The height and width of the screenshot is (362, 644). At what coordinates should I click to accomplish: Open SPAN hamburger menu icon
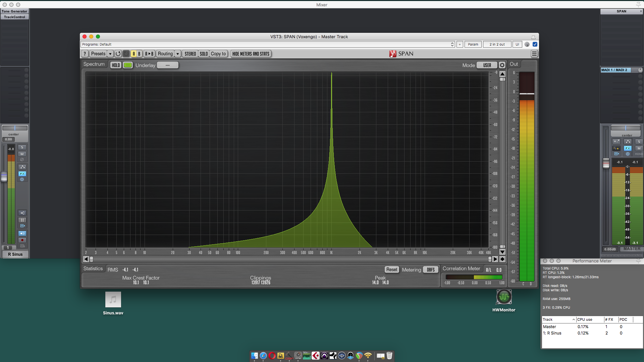tap(534, 54)
